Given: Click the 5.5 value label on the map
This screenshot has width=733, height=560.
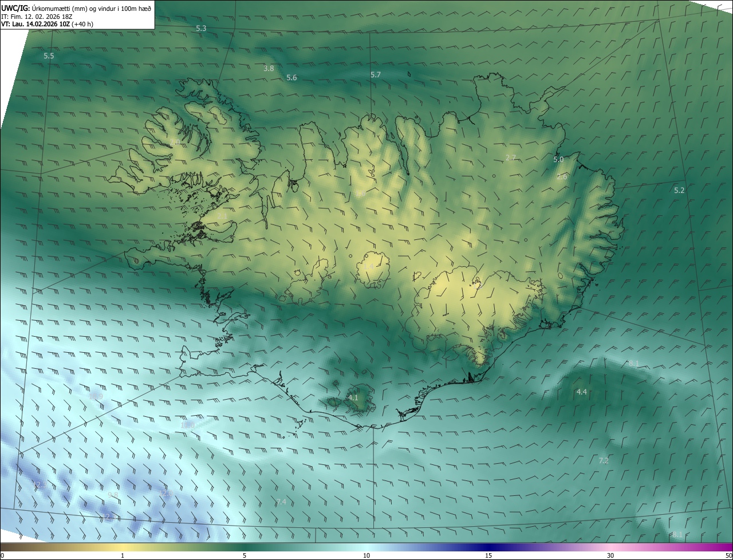Looking at the screenshot, I should pos(49,56).
